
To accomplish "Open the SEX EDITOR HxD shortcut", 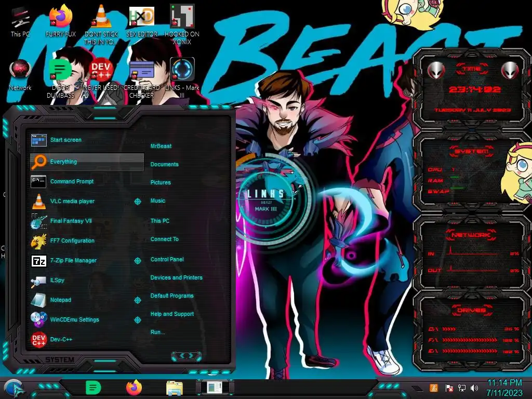I will [x=141, y=22].
